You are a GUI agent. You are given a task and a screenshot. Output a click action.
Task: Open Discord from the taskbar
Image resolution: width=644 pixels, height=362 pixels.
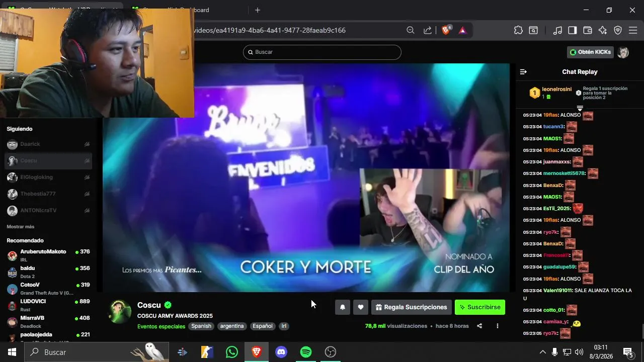tap(281, 352)
